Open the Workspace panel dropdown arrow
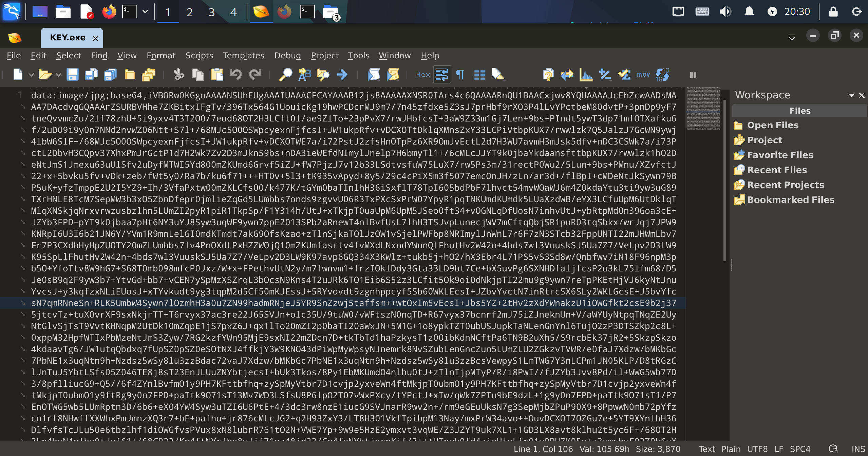The height and width of the screenshot is (456, 868). pos(851,95)
